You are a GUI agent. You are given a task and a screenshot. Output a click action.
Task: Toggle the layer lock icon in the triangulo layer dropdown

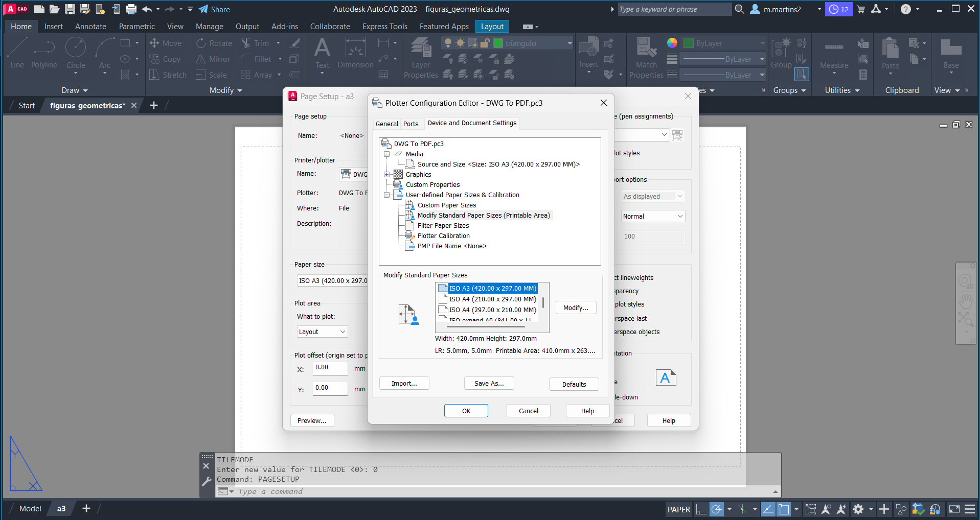pos(485,43)
